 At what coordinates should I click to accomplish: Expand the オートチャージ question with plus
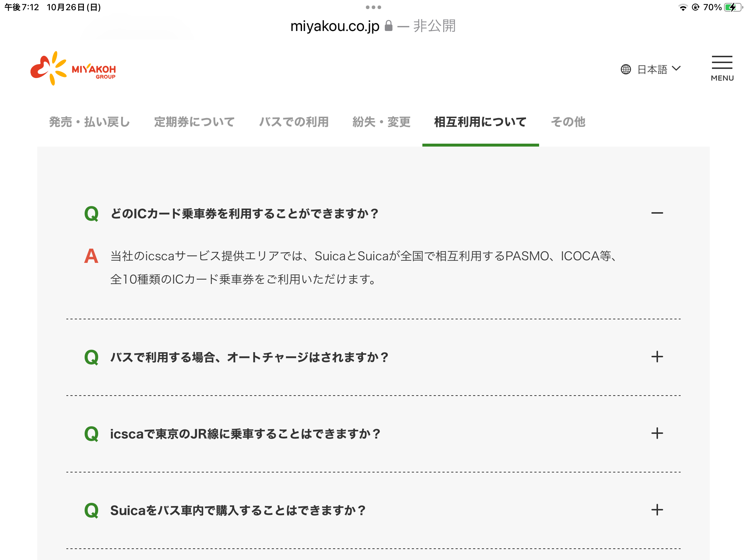(657, 357)
